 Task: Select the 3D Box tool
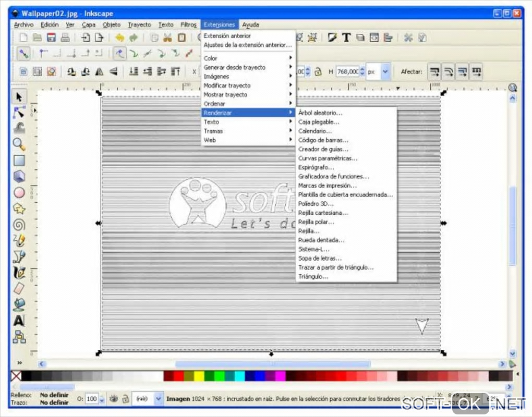click(x=19, y=176)
